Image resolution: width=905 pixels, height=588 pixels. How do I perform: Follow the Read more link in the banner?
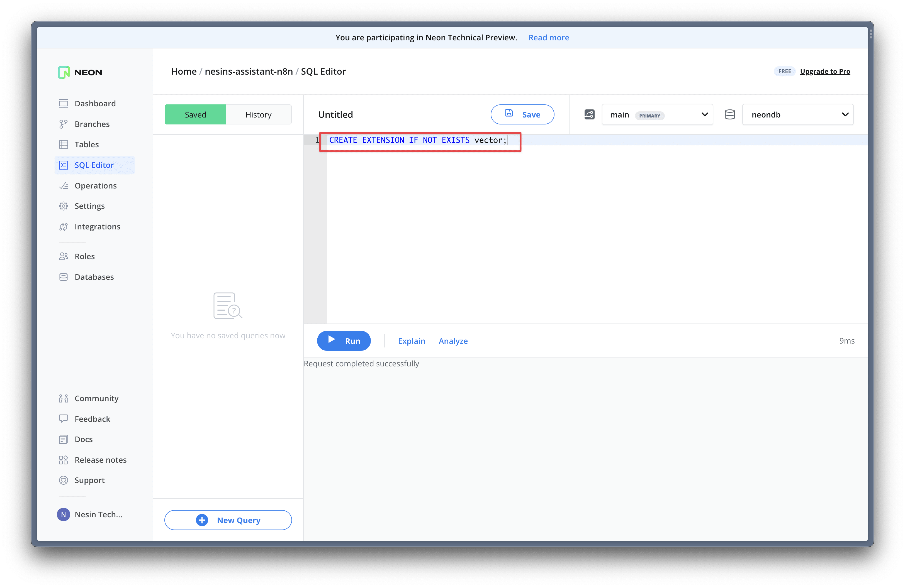[549, 37]
